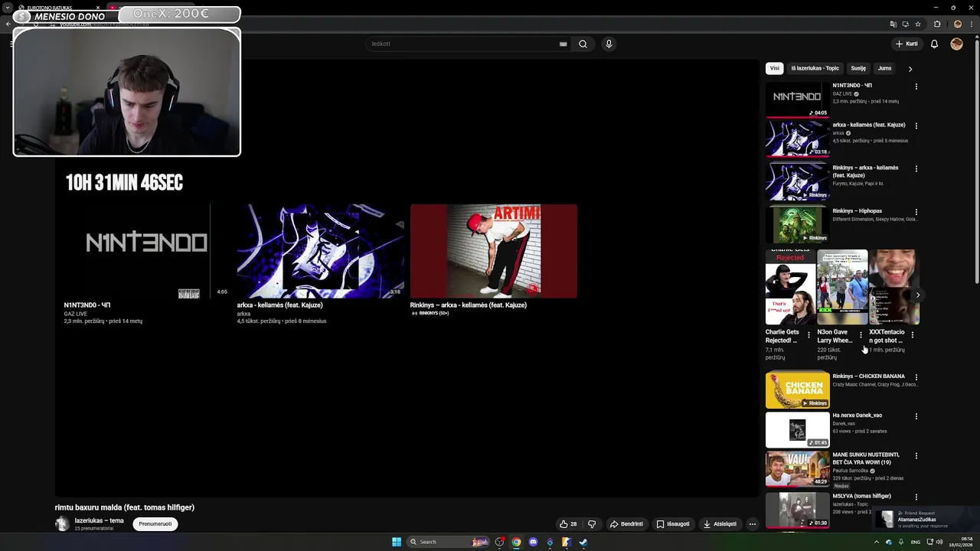The height and width of the screenshot is (551, 980).
Task: Open options for N1NT3ND0 sidebar video
Action: [916, 86]
